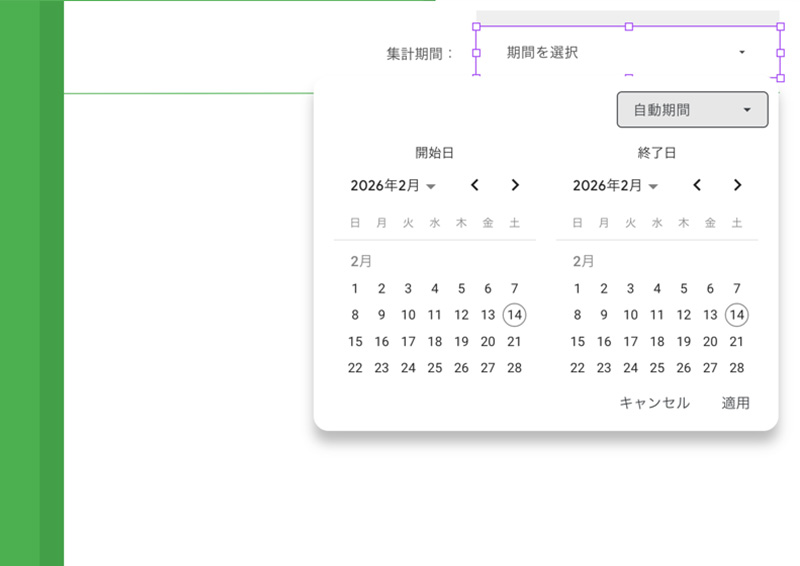Open the 期間を選択 date range dropdown
Screen dimensions: 800x566
click(627, 52)
